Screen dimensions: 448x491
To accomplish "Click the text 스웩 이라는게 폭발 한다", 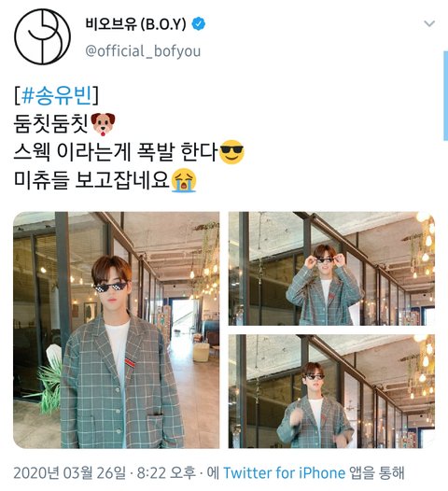I will [x=116, y=152].
